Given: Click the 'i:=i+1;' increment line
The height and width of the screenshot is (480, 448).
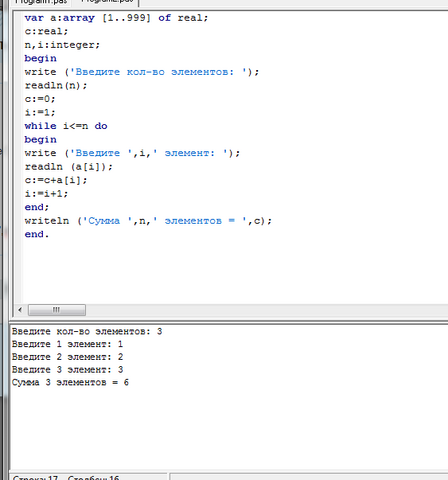Looking at the screenshot, I should tap(46, 194).
